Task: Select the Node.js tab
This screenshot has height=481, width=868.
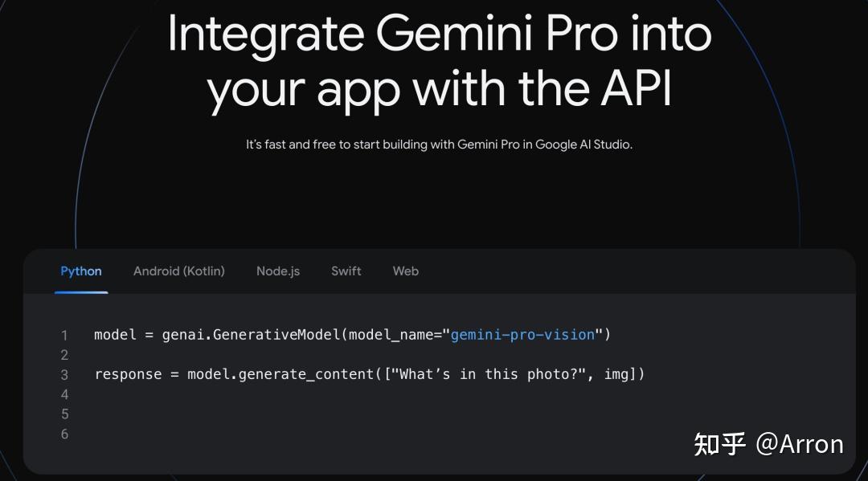Action: [277, 271]
